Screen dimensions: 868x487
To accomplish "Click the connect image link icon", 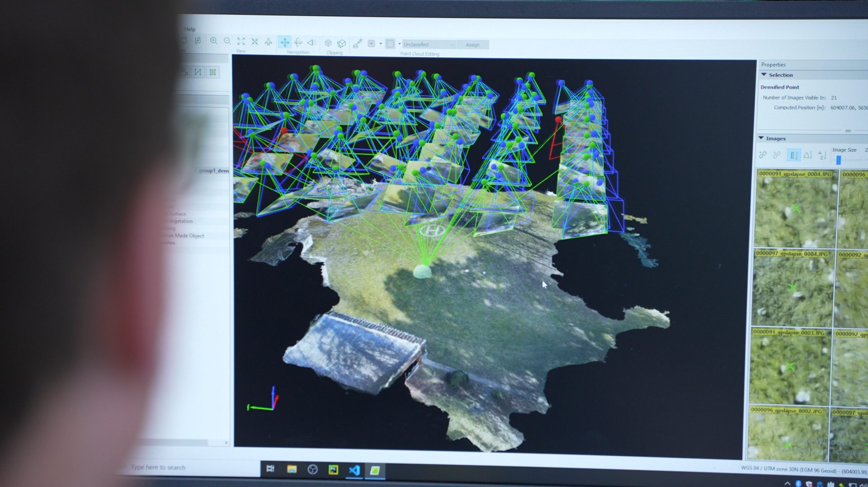I will pyautogui.click(x=763, y=155).
